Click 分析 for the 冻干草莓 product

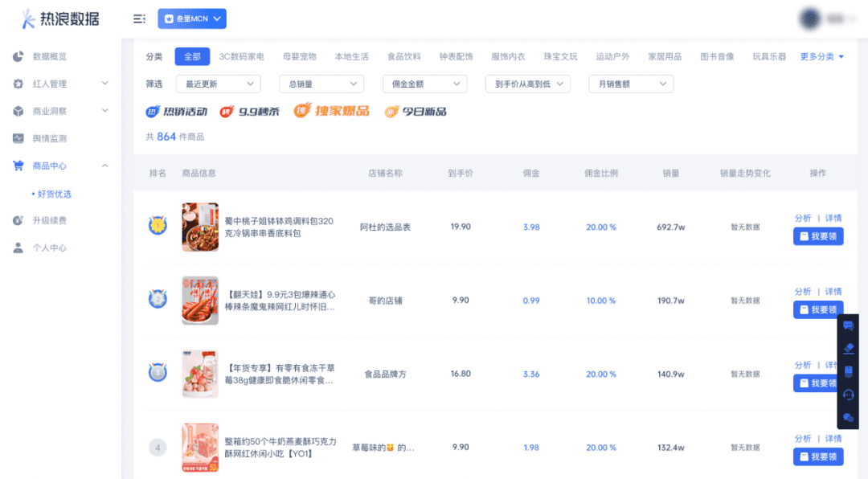click(803, 365)
